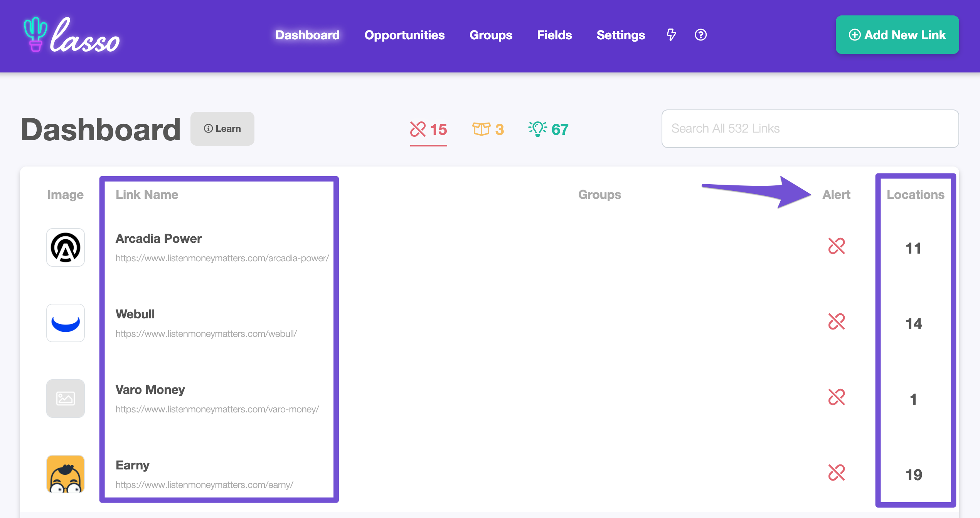Click the broken link alert for Arcadia Power

pyautogui.click(x=836, y=246)
